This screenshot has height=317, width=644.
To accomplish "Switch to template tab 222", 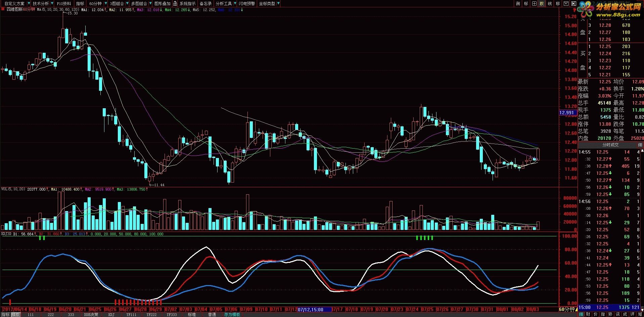I will point(51,315).
